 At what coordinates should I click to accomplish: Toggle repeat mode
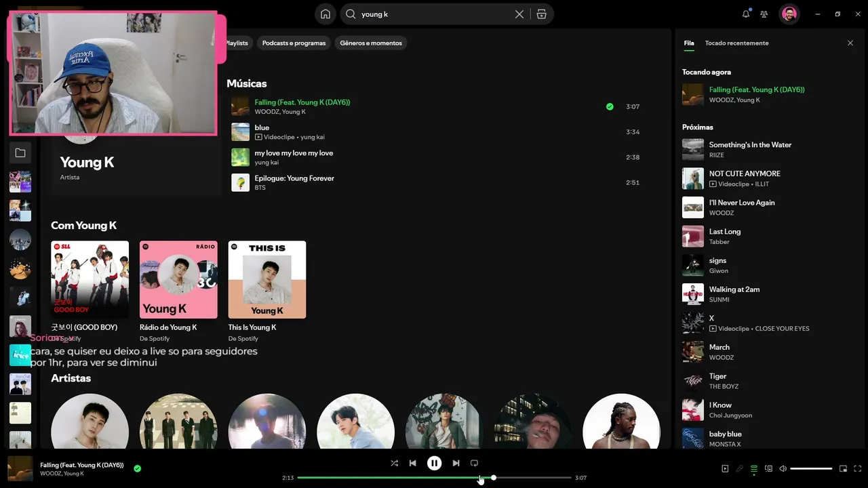click(475, 464)
